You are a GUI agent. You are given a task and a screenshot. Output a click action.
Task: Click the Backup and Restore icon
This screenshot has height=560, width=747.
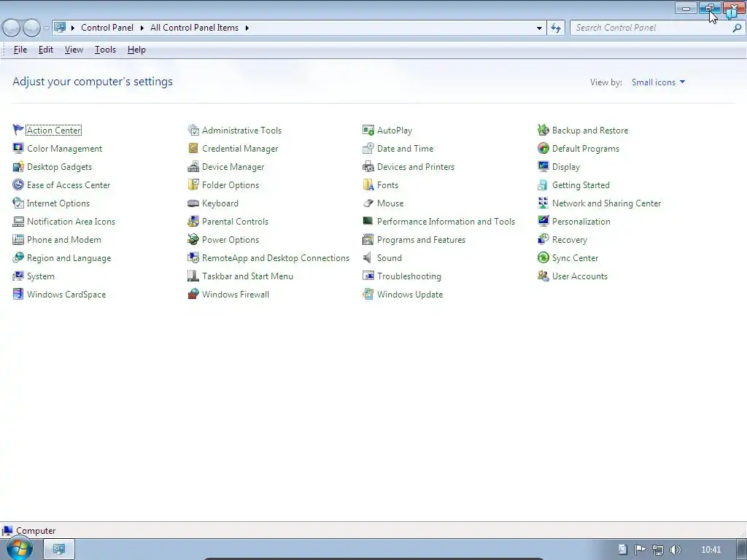coord(543,130)
